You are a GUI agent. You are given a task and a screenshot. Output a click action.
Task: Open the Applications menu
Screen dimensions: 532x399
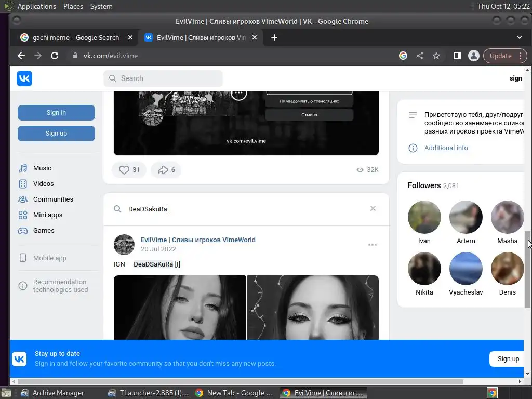(37, 6)
